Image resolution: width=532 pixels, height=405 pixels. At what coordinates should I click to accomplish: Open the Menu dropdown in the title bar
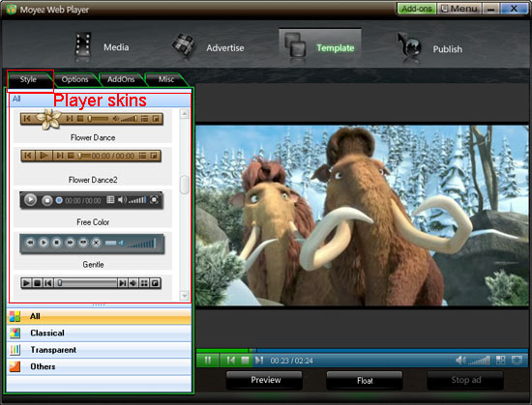(x=459, y=9)
